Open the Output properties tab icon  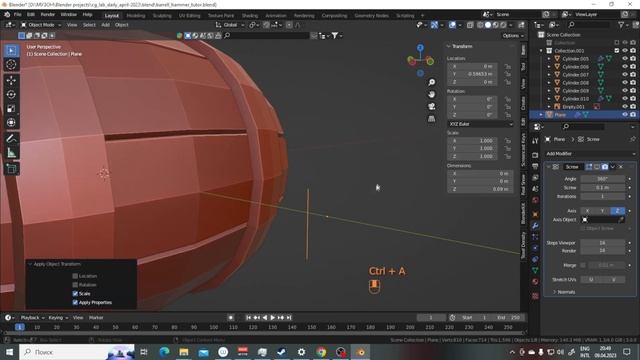coord(535,166)
